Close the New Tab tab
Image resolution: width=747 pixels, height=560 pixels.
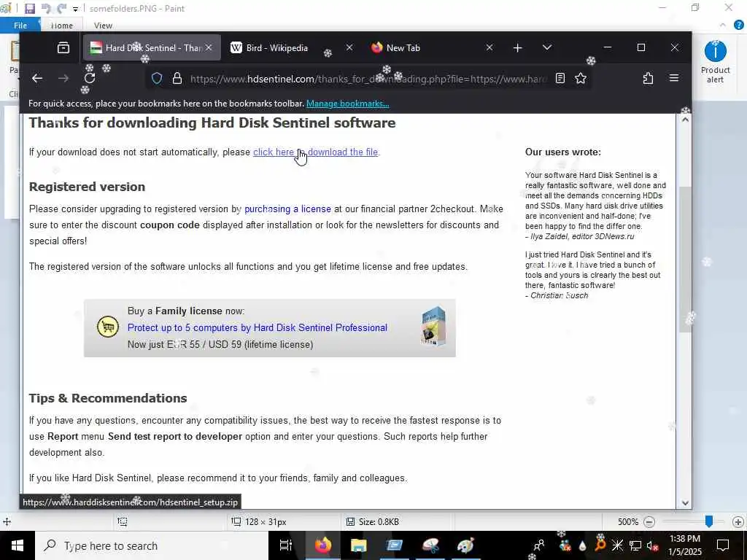[x=489, y=47]
